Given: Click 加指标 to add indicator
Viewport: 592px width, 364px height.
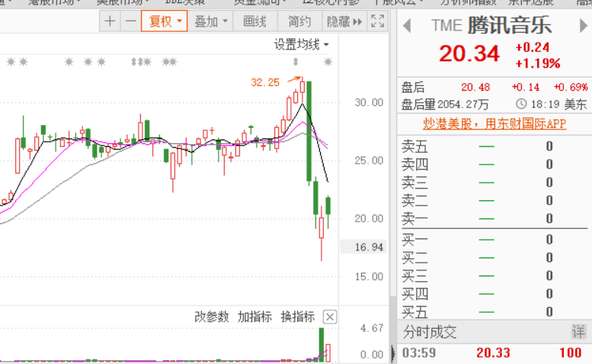Looking at the screenshot, I should coord(254,317).
